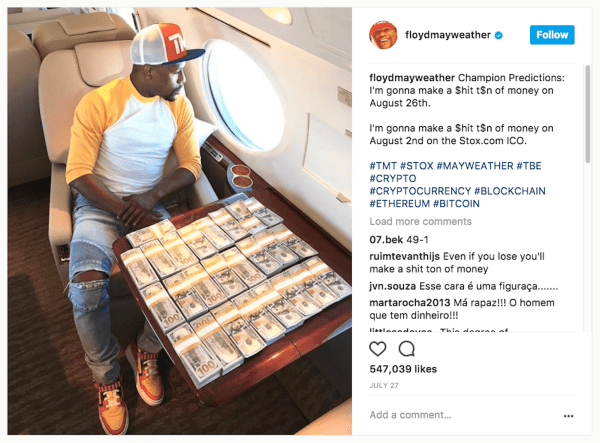Click the verified badge next to floydmayweather
Image resolution: width=600 pixels, height=443 pixels.
click(x=499, y=35)
